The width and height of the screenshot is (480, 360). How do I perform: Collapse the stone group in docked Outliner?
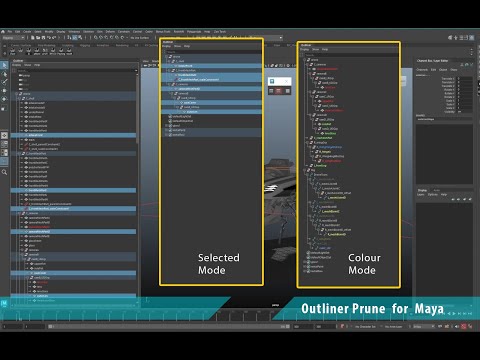16,94
